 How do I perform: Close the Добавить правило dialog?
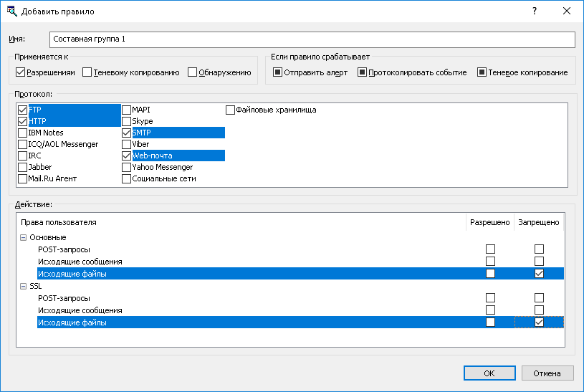(x=567, y=11)
